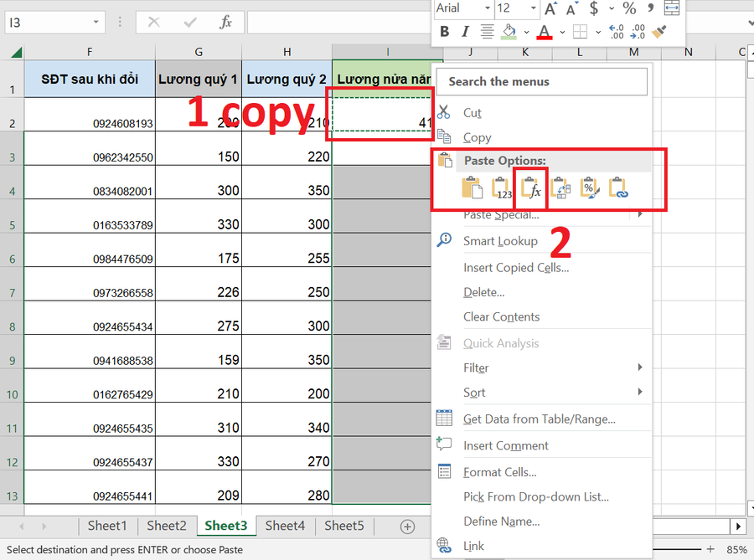Click the Enter checkmark in formula bar

pyautogui.click(x=190, y=22)
